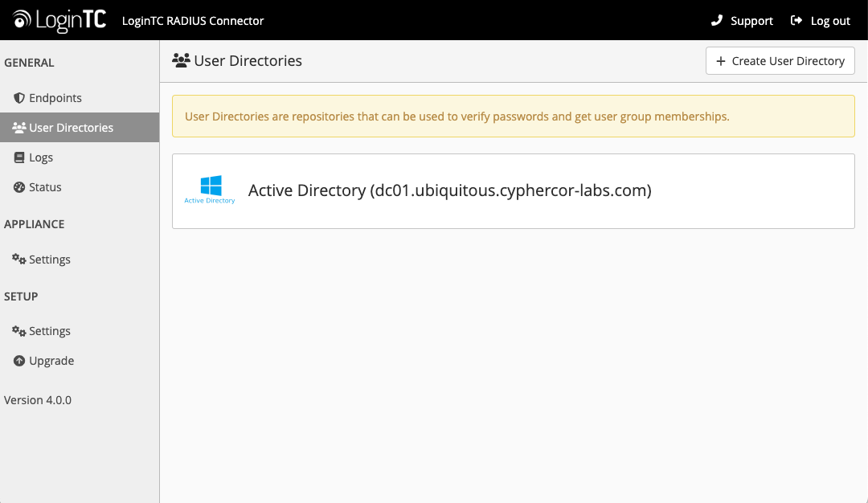Click the LoginTC RADIUS Connector title
This screenshot has width=868, height=503.
click(x=193, y=21)
